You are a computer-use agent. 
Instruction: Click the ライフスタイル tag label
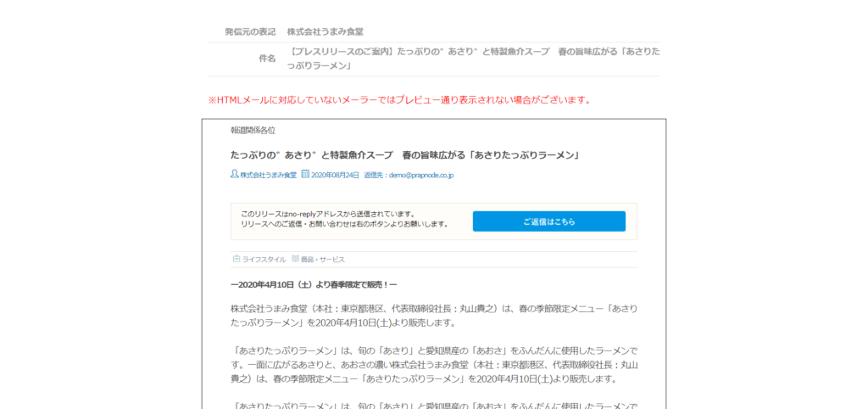[264, 259]
